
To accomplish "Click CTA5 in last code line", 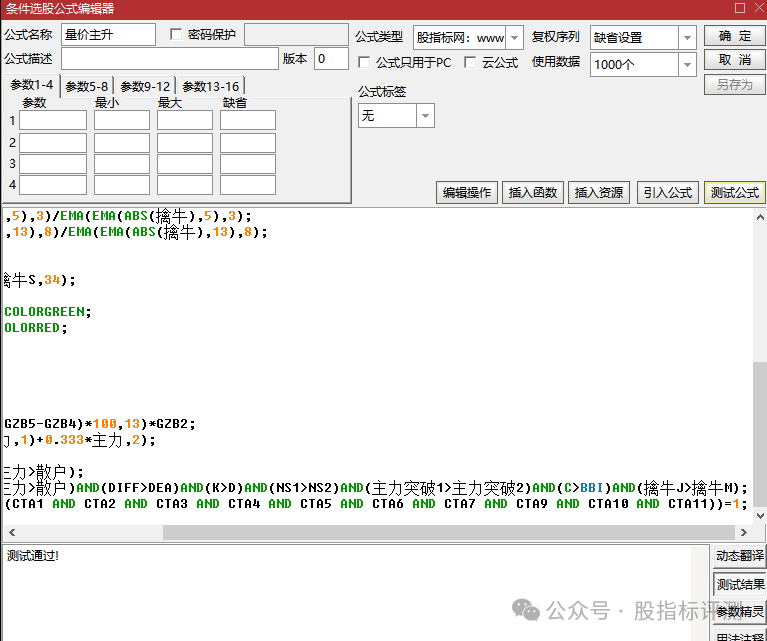I will click(316, 504).
